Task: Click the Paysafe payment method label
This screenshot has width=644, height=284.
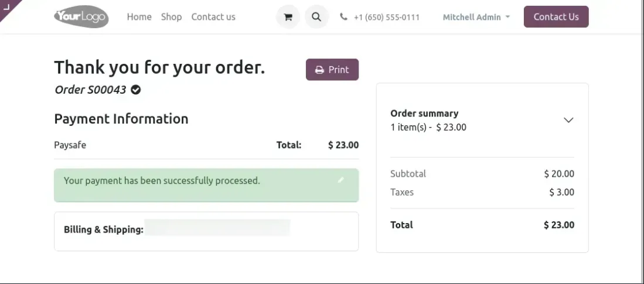Action: pyautogui.click(x=70, y=145)
